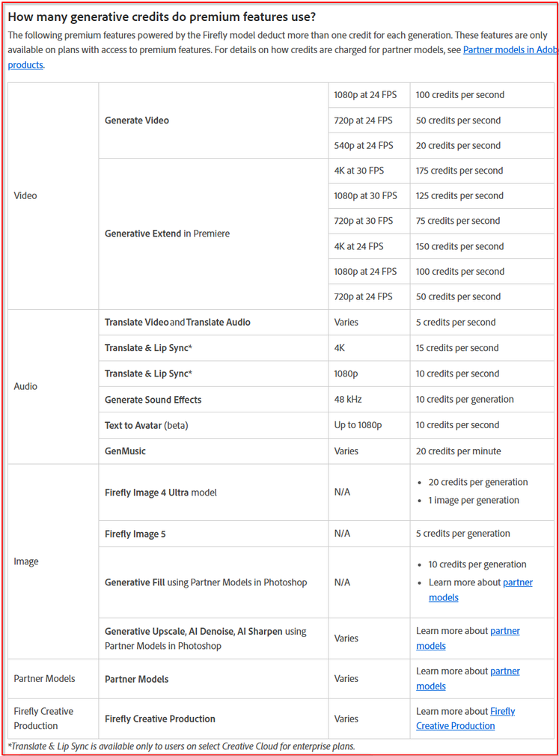Select the Generate Video feature cell
559x756 pixels.
click(x=137, y=121)
